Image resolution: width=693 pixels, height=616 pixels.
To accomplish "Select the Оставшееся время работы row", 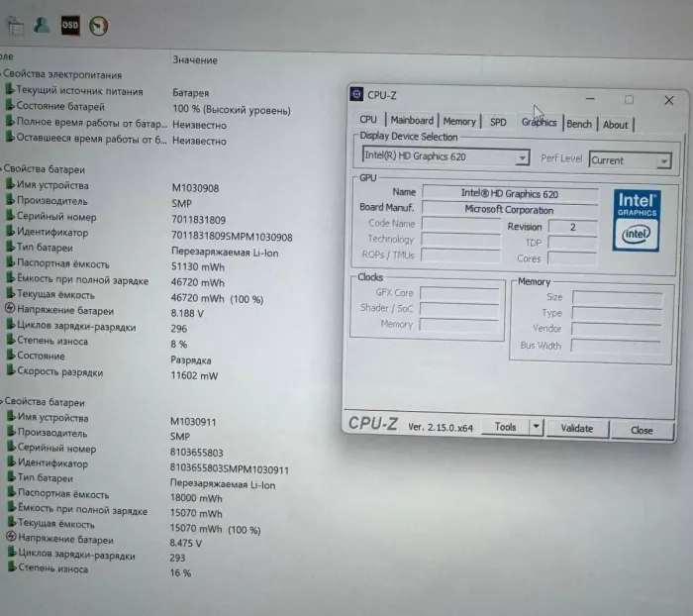I will pyautogui.click(x=116, y=140).
